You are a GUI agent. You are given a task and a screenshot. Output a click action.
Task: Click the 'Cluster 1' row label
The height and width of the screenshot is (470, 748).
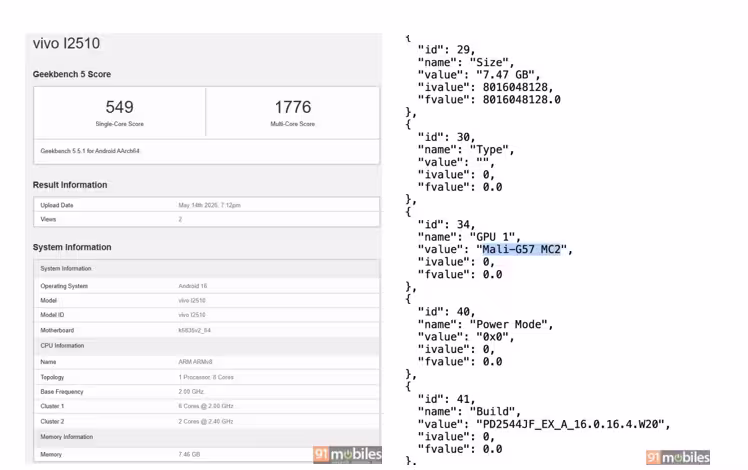[x=52, y=407]
